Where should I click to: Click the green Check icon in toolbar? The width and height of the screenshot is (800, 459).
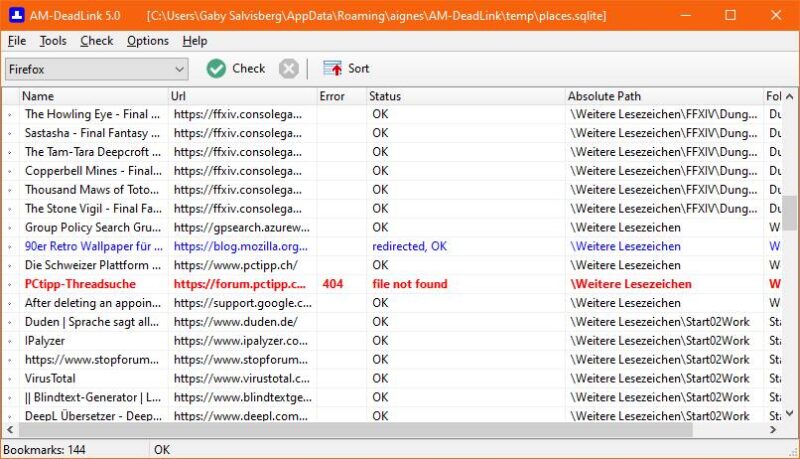pos(217,68)
